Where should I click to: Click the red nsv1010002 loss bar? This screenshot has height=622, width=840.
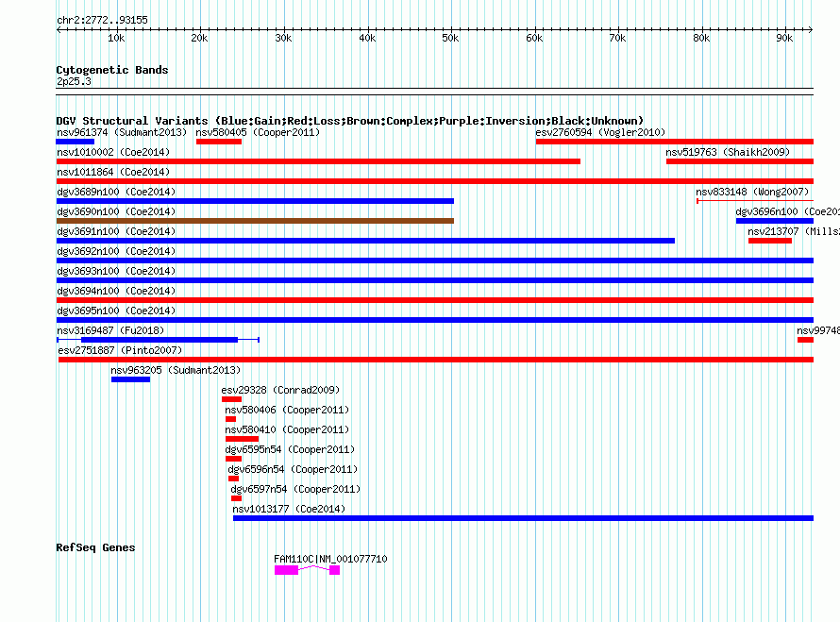[318, 161]
